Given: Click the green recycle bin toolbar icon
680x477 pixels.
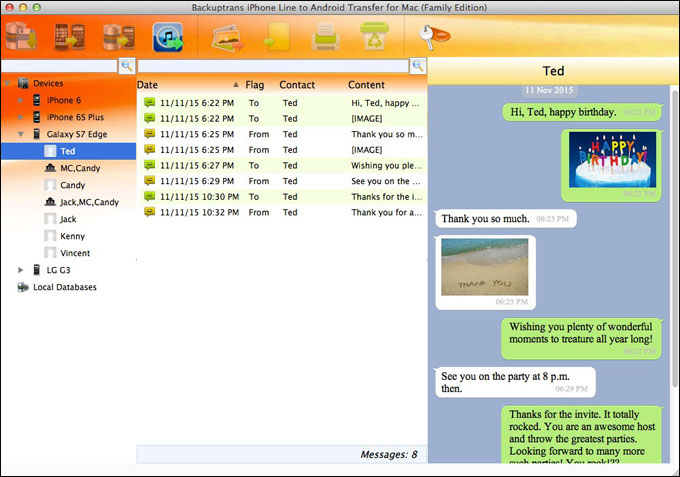Looking at the screenshot, I should [x=374, y=37].
